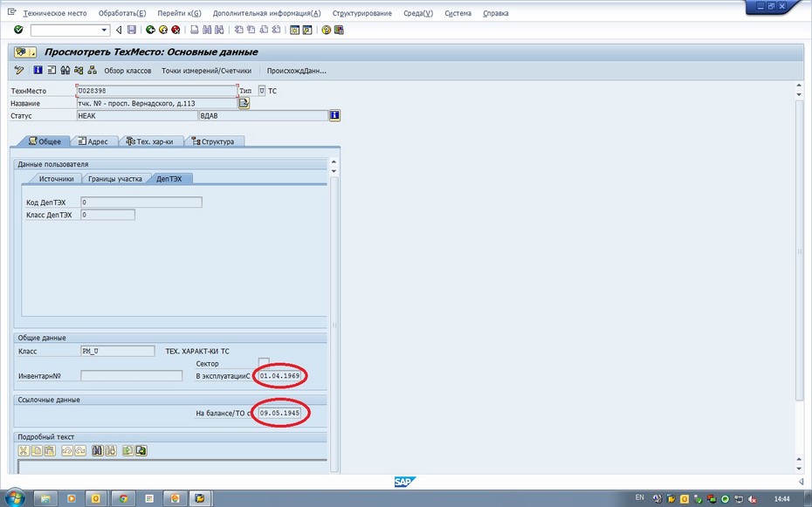Click the status info icon next to ВДАВ
This screenshot has width=812, height=507.
point(334,115)
